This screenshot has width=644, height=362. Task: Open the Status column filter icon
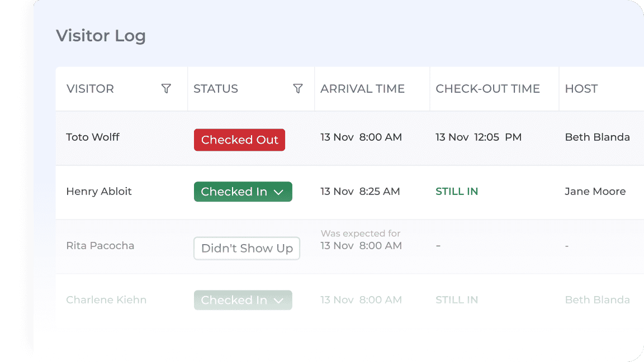tap(298, 89)
